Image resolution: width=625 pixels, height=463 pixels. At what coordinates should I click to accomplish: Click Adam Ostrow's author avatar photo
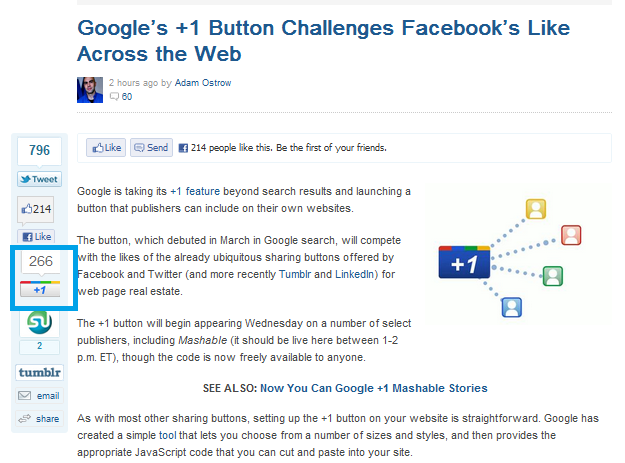90,90
